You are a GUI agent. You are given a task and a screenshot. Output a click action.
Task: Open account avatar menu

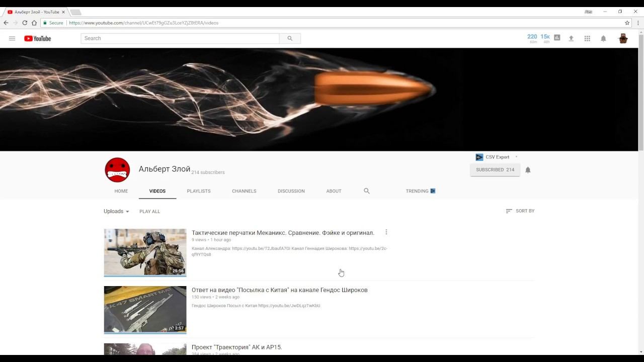pos(623,39)
